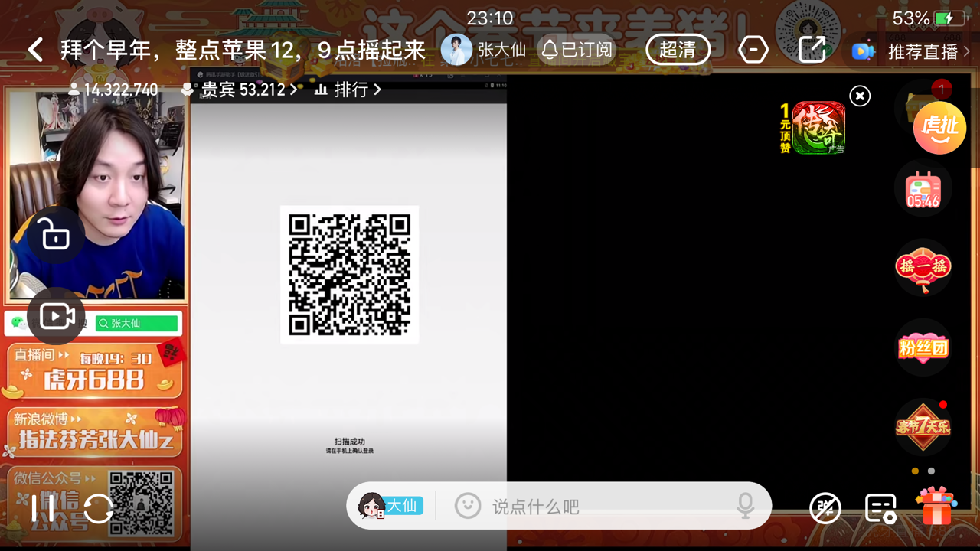Screen dimensions: 980x551
Task: Tap the microphone voice input icon
Action: pyautogui.click(x=745, y=506)
